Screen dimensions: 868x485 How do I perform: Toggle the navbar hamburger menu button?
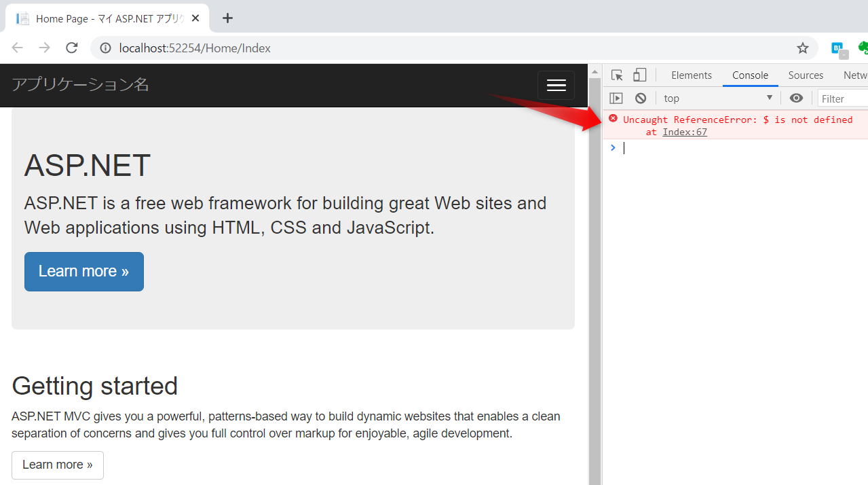[556, 85]
